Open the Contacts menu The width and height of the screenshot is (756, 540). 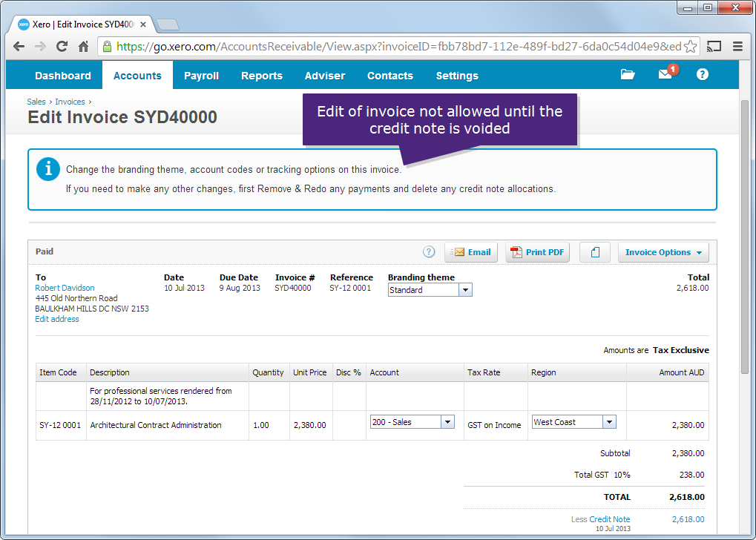389,75
